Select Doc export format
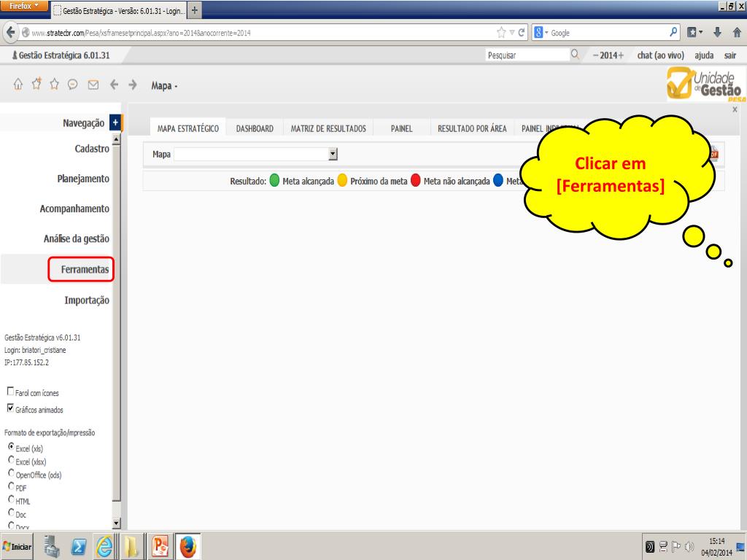The width and height of the screenshot is (747, 560). pos(11,513)
